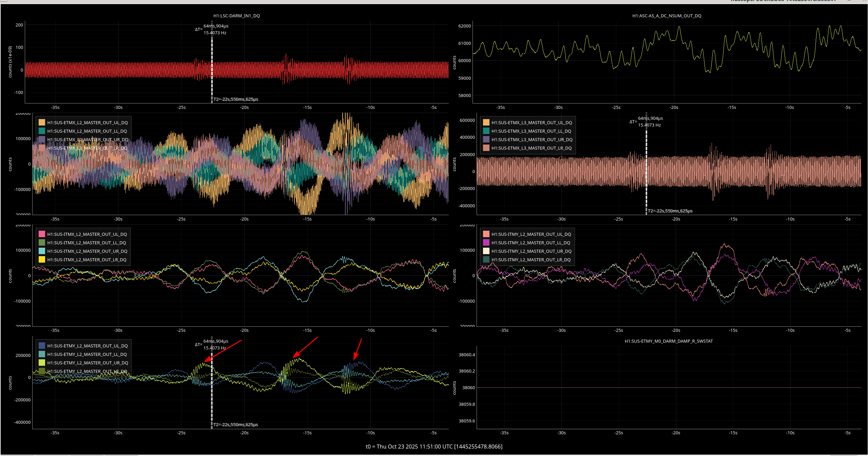This screenshot has height=456, width=868.
Task: Click the ETMX_L2_MASTER_OUT_LL_DQ teal legend swatch
Action: pos(42,131)
